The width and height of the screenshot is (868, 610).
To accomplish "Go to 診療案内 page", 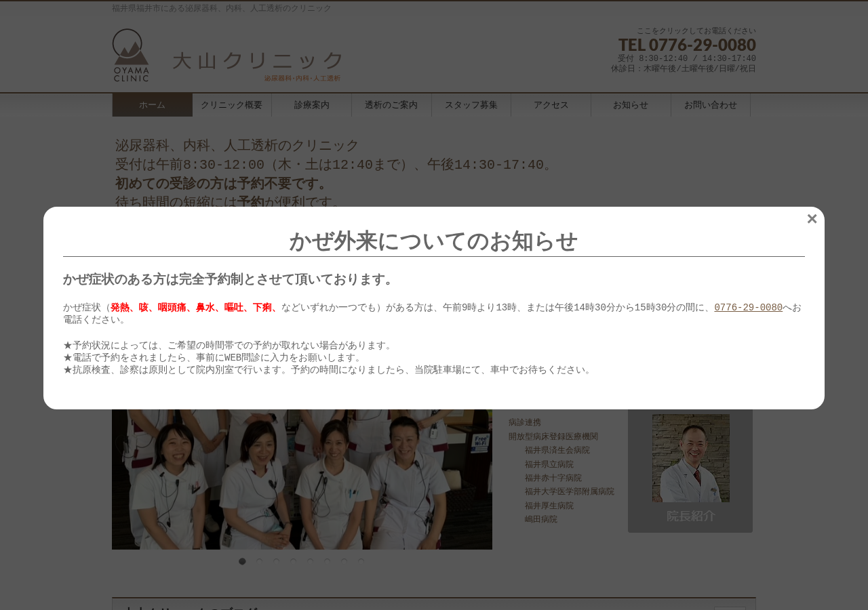I will pyautogui.click(x=311, y=105).
